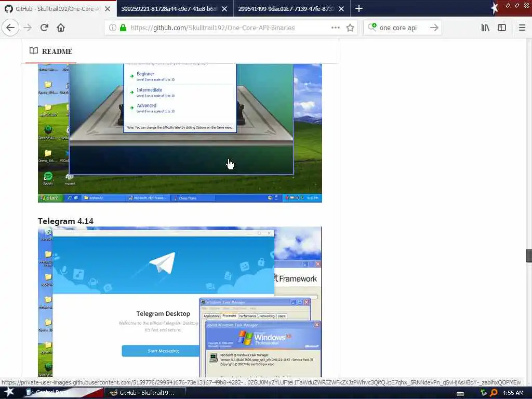Reload the current GitHub page

coord(44,28)
